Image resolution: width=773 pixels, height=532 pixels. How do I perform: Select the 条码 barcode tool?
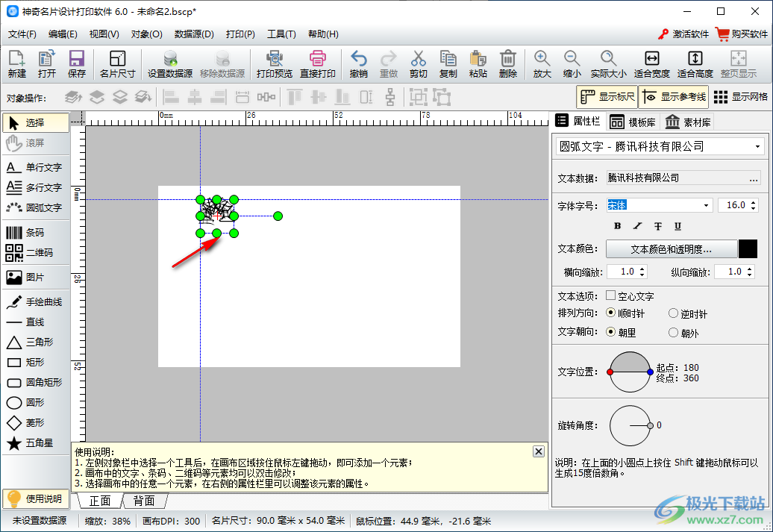click(x=36, y=232)
